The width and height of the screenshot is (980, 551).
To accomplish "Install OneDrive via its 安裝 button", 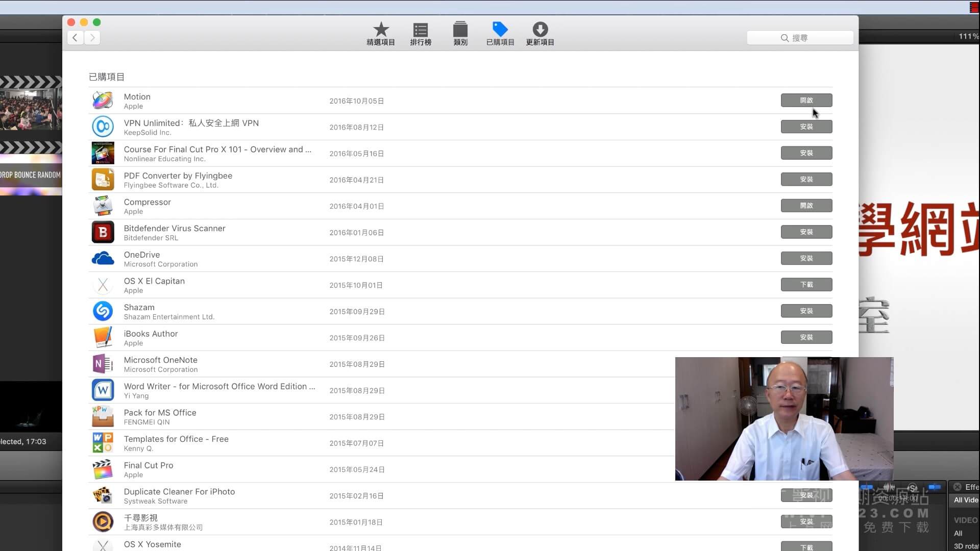I will click(x=806, y=259).
